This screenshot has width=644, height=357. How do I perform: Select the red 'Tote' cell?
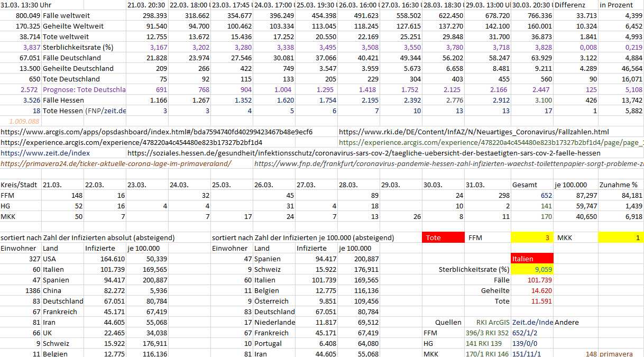click(444, 237)
